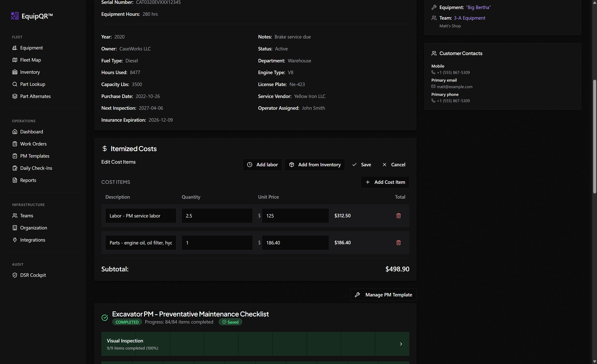Image resolution: width=597 pixels, height=364 pixels.
Task: Click the labor quantity field showing 2.5
Action: pyautogui.click(x=217, y=216)
